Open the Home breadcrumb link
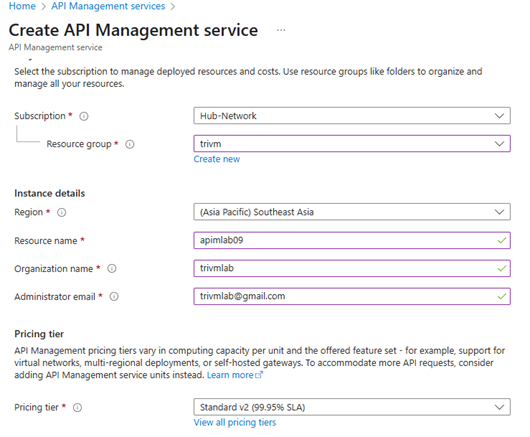Image resolution: width=530 pixels, height=437 pixels. coord(22,6)
